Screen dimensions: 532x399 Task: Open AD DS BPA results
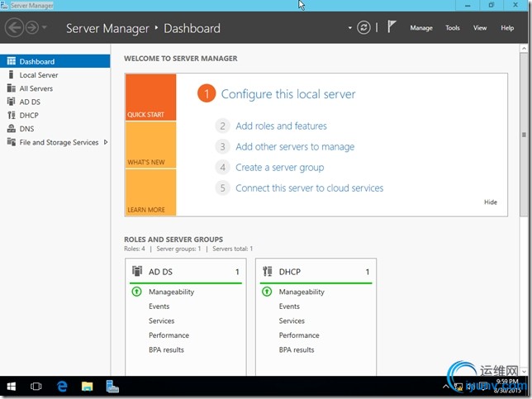[x=166, y=349]
